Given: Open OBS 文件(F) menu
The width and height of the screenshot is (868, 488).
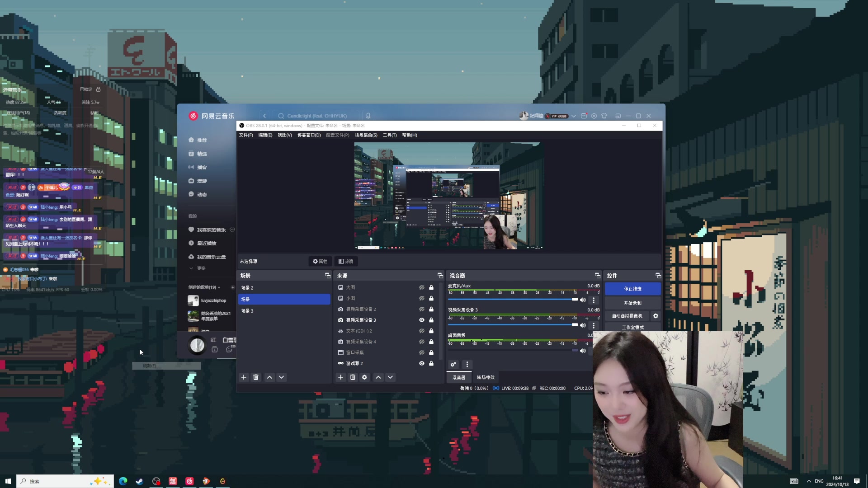Looking at the screenshot, I should pos(246,135).
